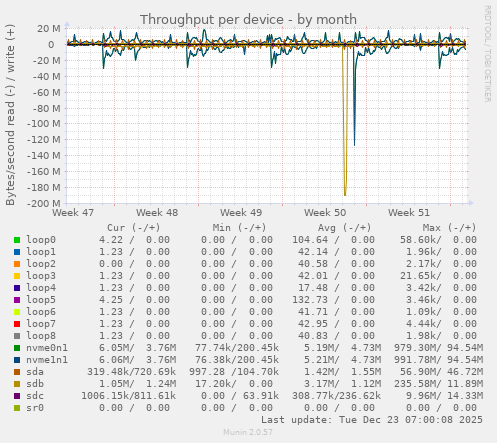Click the 'Week 51' axis label

tap(409, 213)
